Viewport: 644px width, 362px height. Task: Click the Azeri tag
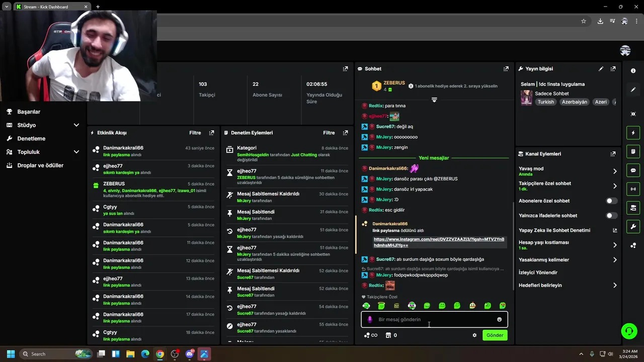tap(601, 102)
